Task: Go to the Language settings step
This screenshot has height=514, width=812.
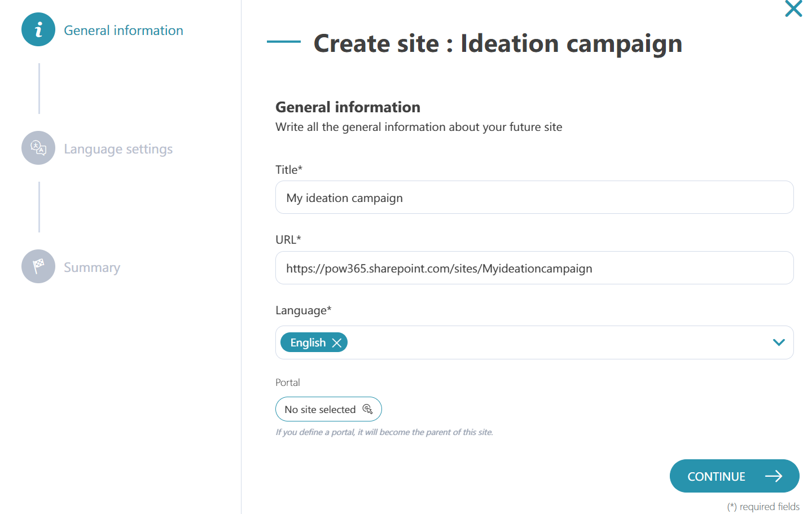Action: [118, 149]
